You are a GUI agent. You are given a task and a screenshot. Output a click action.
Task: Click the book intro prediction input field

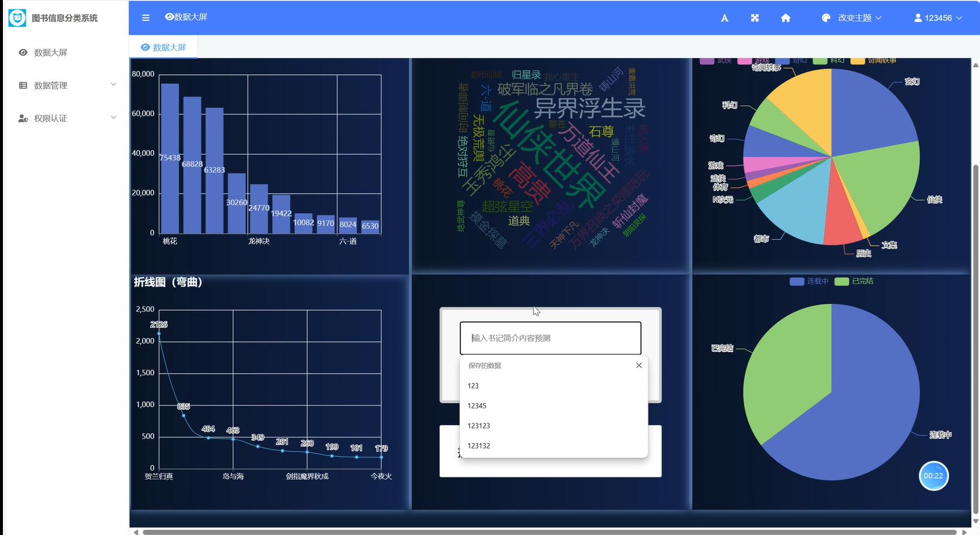coord(550,338)
